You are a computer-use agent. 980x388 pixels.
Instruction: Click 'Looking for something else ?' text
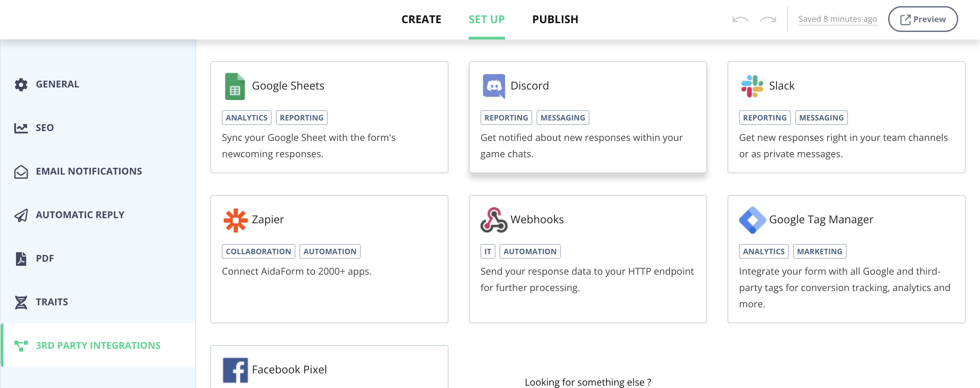coord(588,382)
